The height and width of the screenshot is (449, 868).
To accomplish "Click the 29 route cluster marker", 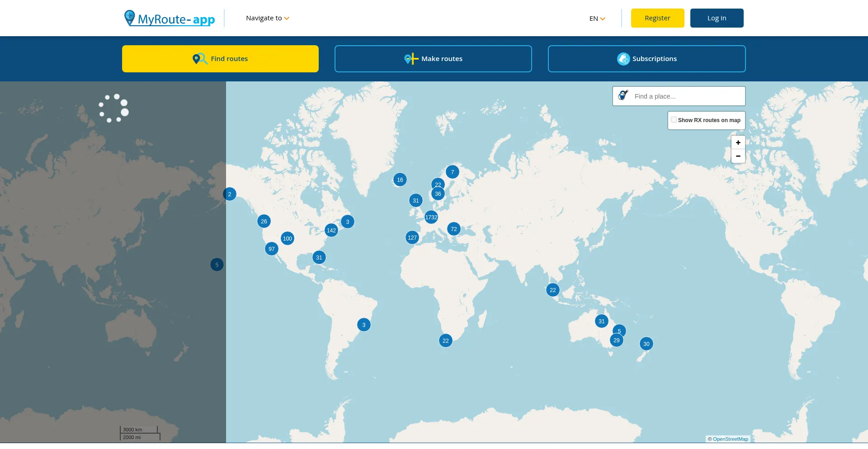I will pos(617,340).
